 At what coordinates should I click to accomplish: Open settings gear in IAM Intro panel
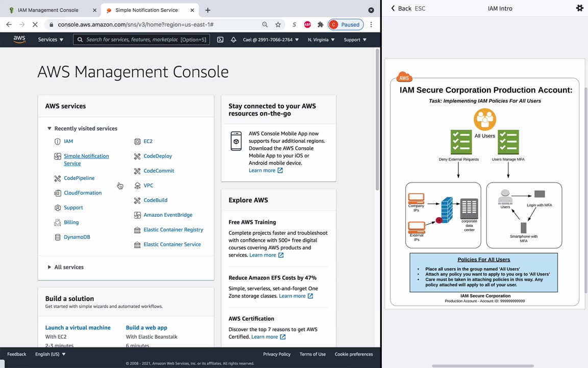579,8
